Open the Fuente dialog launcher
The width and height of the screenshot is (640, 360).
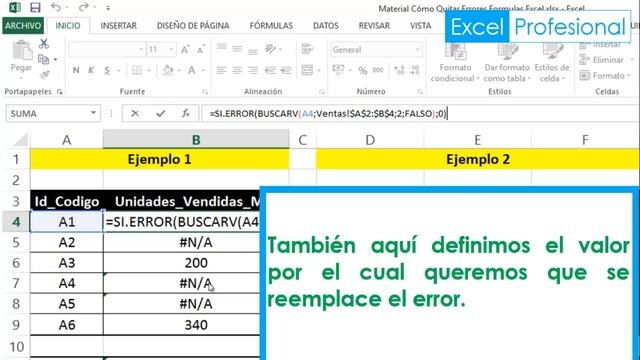pos(205,92)
